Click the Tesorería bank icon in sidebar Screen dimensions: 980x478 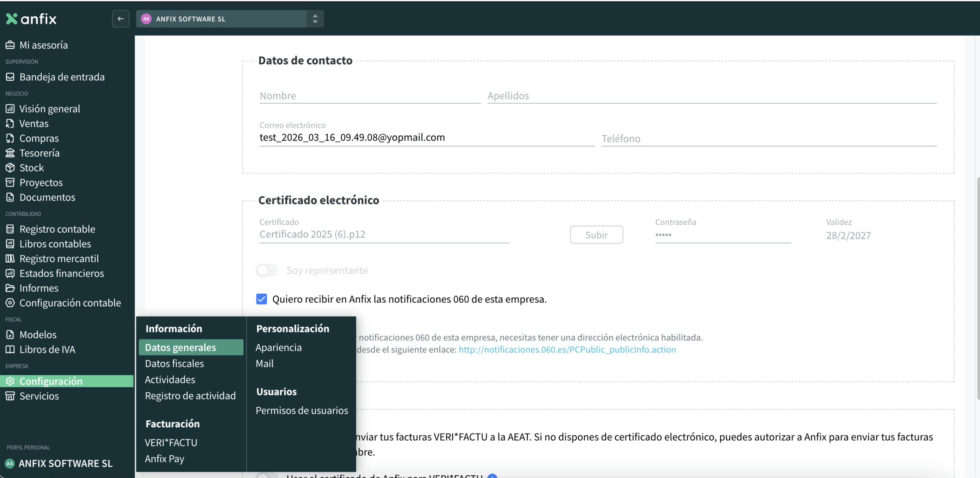pyautogui.click(x=10, y=153)
